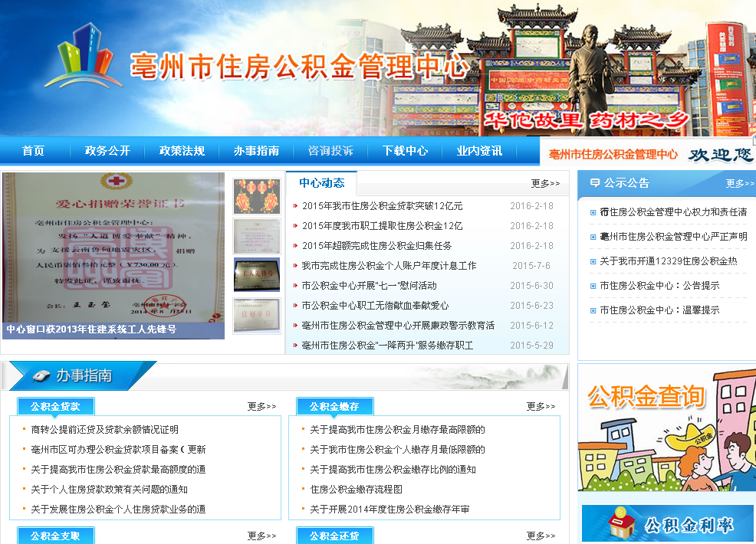This screenshot has width=756, height=544.
Task: Select the 工人先锋号 plaque thumbnail
Action: pyautogui.click(x=257, y=274)
